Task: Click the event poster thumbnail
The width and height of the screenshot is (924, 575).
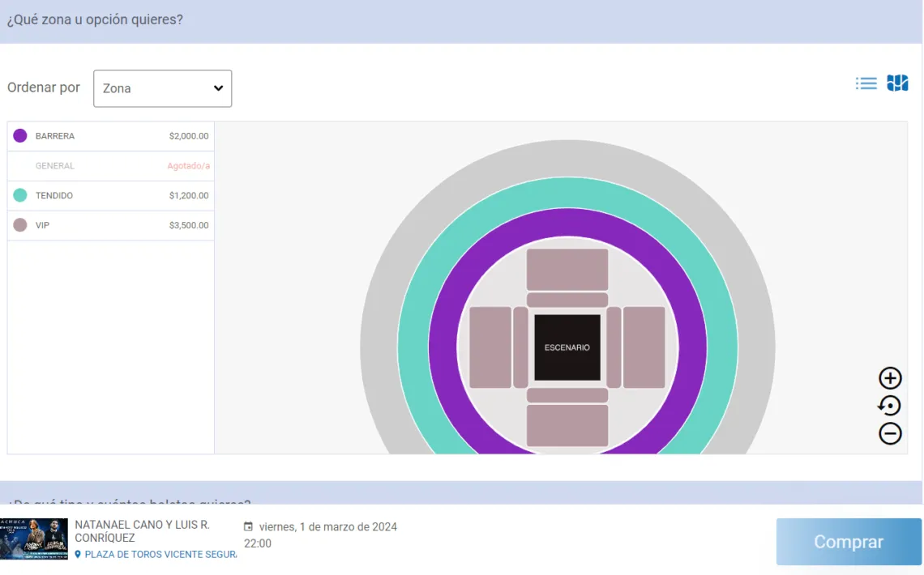Action: pyautogui.click(x=34, y=539)
